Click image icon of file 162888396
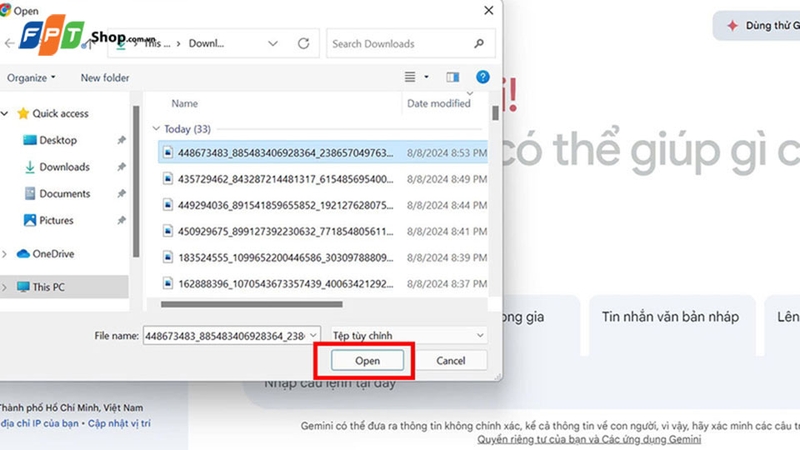 click(167, 283)
